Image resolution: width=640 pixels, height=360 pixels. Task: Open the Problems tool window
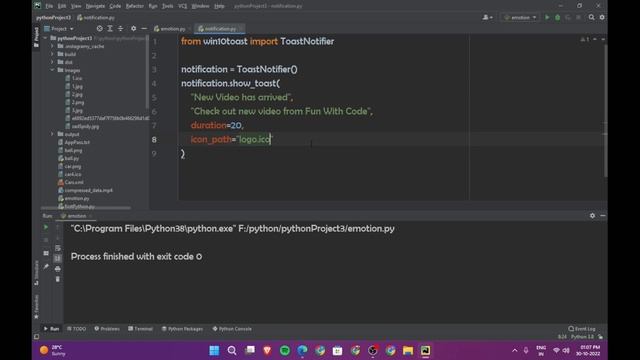(107, 329)
